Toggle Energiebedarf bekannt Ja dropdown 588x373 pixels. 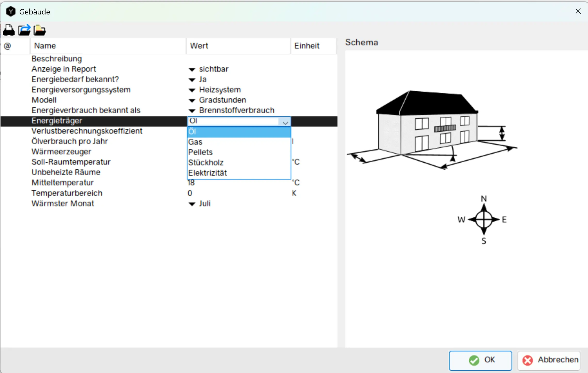[x=192, y=80]
